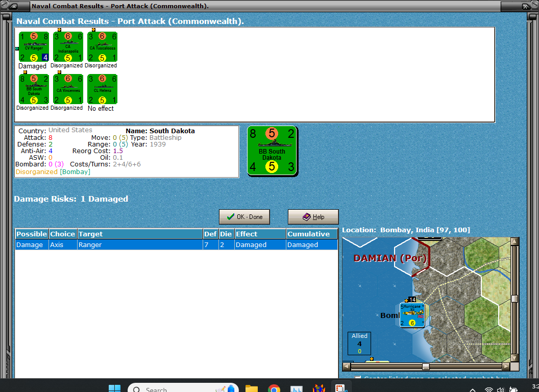Click OK - Done button
The height and width of the screenshot is (392, 539).
pyautogui.click(x=244, y=217)
